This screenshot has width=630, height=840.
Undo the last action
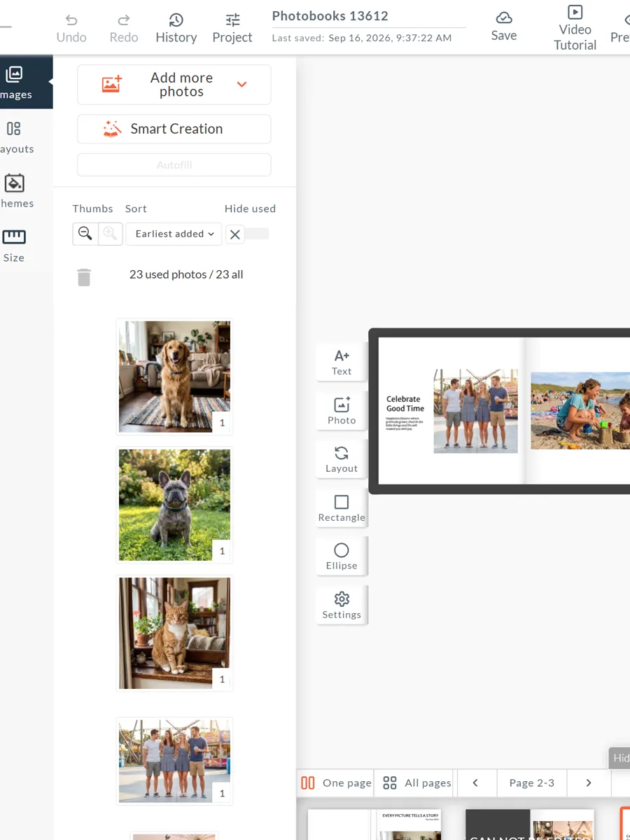[x=71, y=28]
